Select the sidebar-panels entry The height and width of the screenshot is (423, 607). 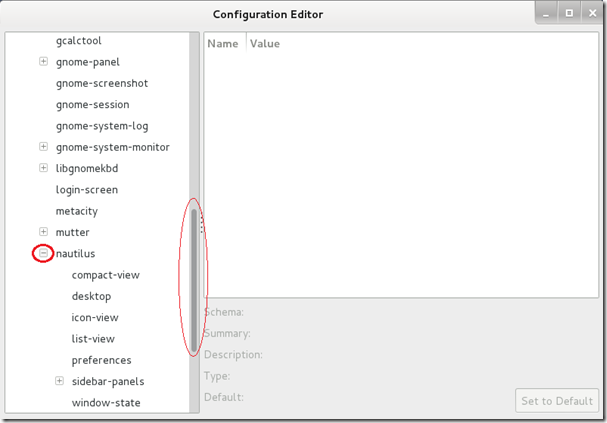(108, 381)
